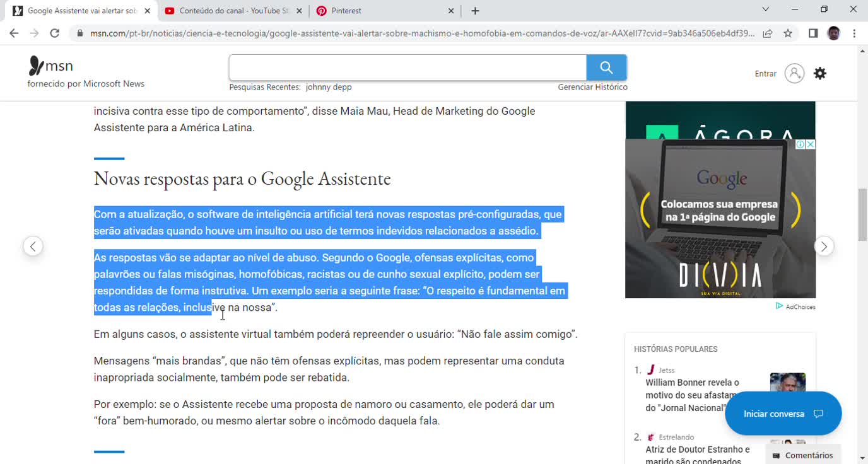Screen dimensions: 868x464
Task: Close the Pinterest tab
Action: [x=451, y=11]
